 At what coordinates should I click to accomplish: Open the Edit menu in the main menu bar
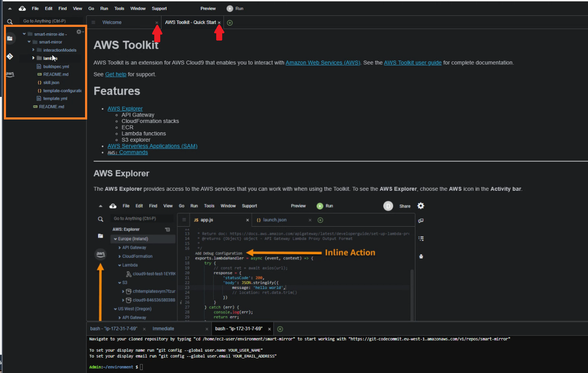click(49, 9)
